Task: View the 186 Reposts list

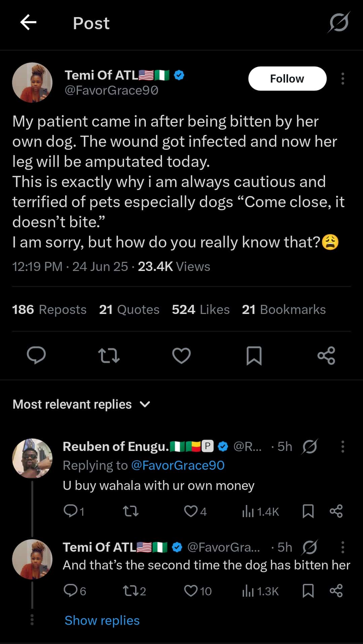Action: click(49, 310)
